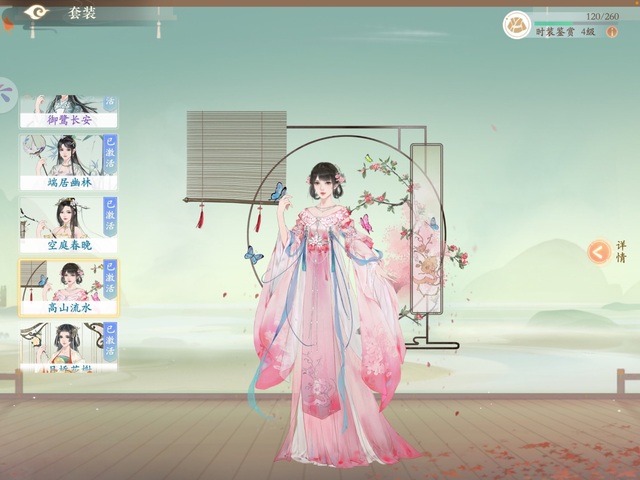Select the 高山流水 outfit card
This screenshot has height=480, width=640.
(x=68, y=288)
